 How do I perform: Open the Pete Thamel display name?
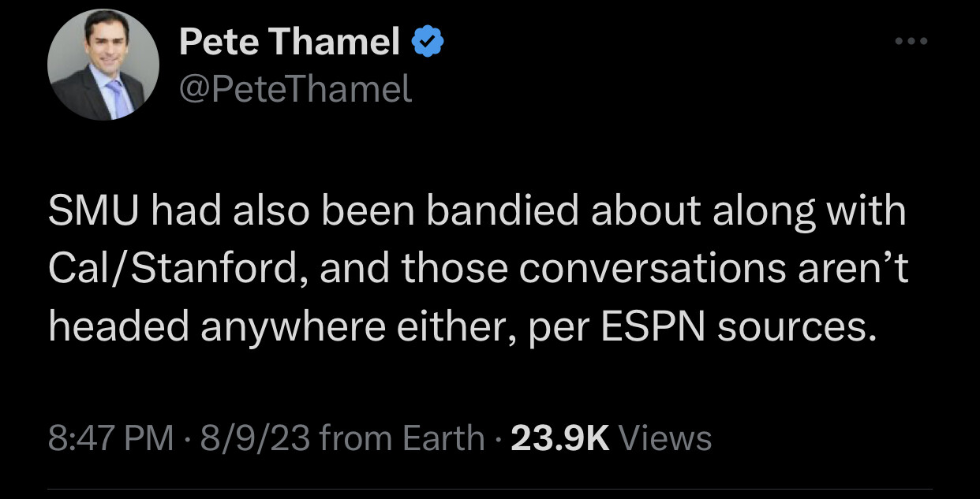pos(290,43)
